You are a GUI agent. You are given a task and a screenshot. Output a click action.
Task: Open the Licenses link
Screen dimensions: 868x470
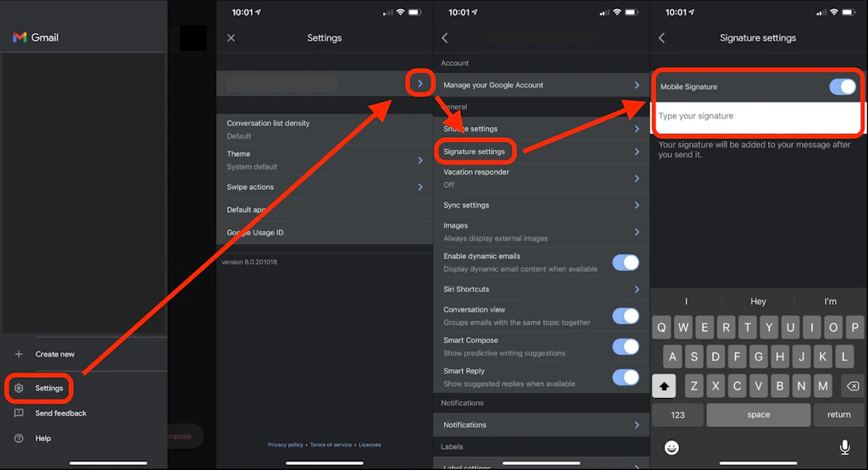click(370, 445)
